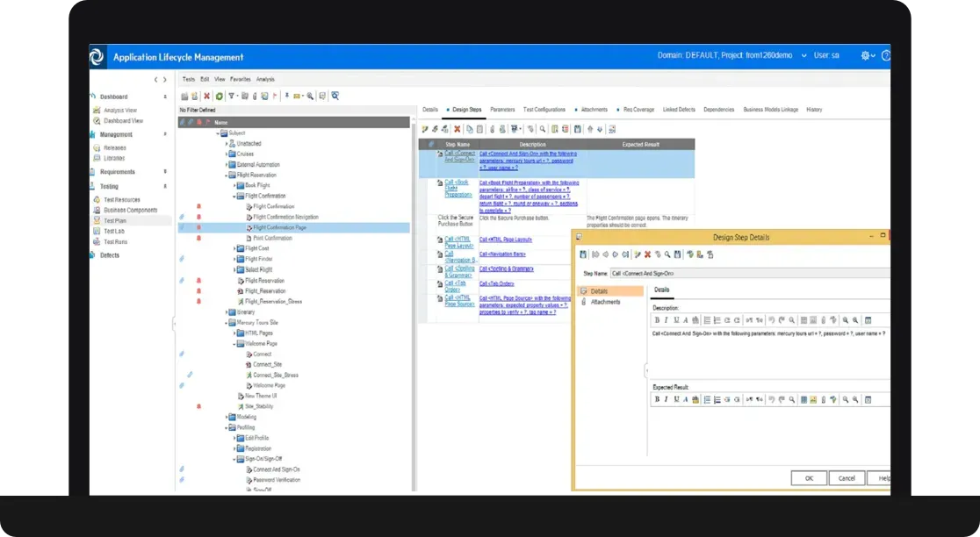Open the Attachments section in Design Step Details
This screenshot has height=537, width=980.
tap(605, 302)
